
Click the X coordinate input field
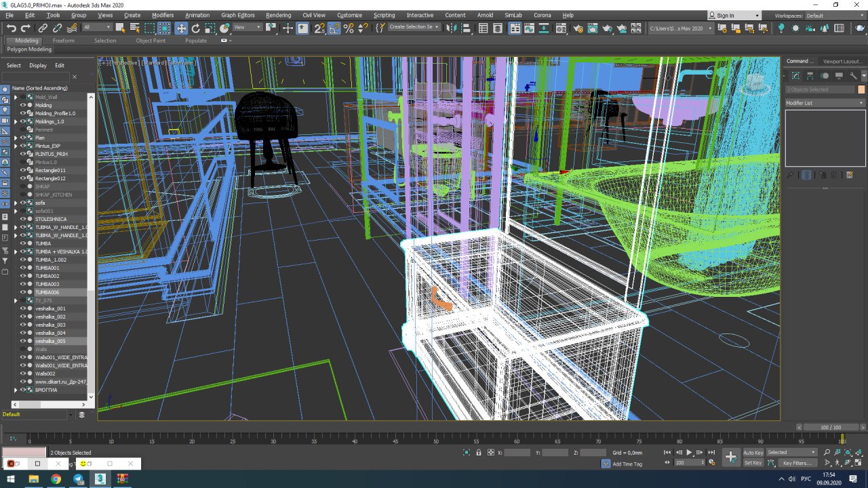pyautogui.click(x=517, y=453)
